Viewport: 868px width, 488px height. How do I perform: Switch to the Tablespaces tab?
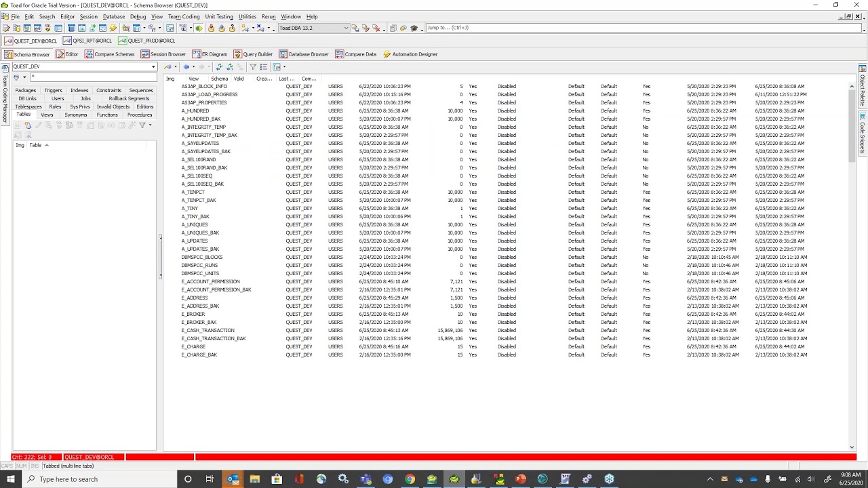tap(28, 106)
